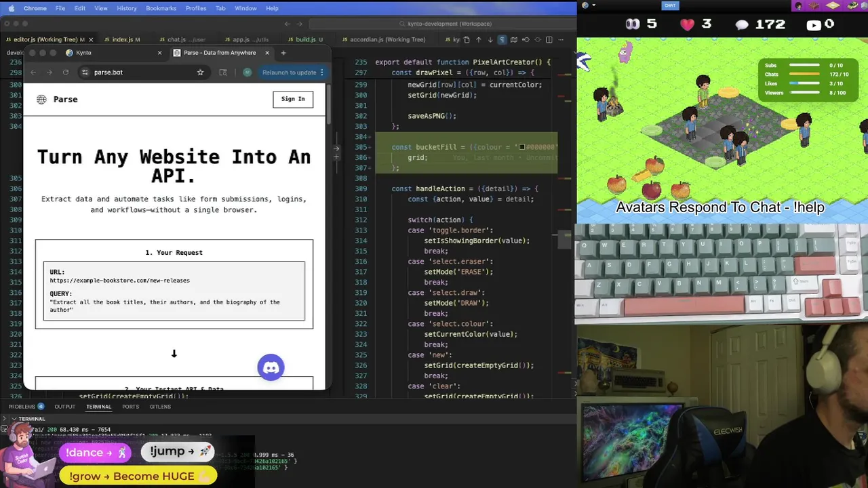The image size is (868, 488).
Task: Select Parse - Data from Anywhere tab
Action: click(220, 53)
